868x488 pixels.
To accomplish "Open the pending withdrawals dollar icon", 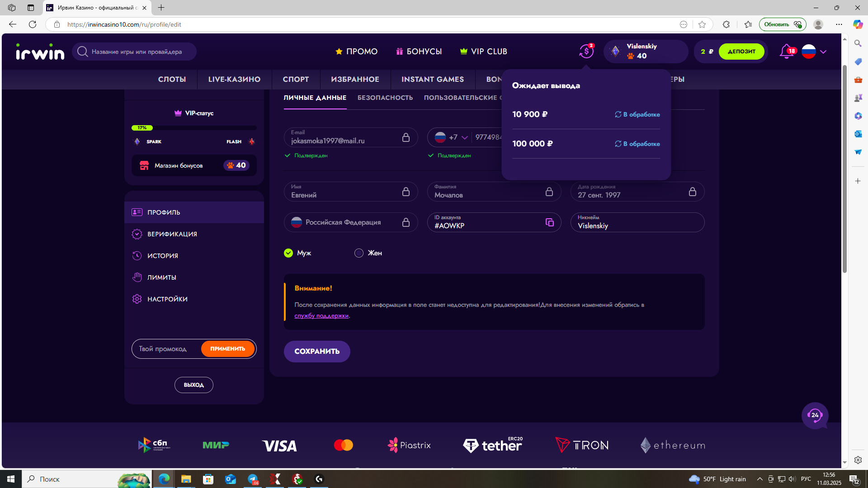I will pyautogui.click(x=586, y=51).
